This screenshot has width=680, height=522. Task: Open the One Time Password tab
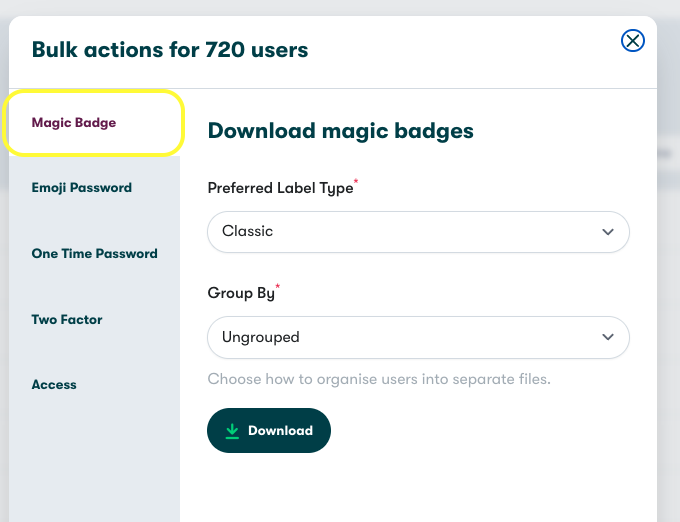[94, 254]
